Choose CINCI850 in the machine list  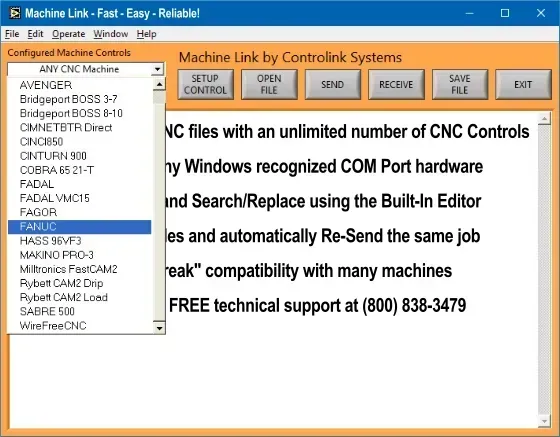(x=79, y=141)
